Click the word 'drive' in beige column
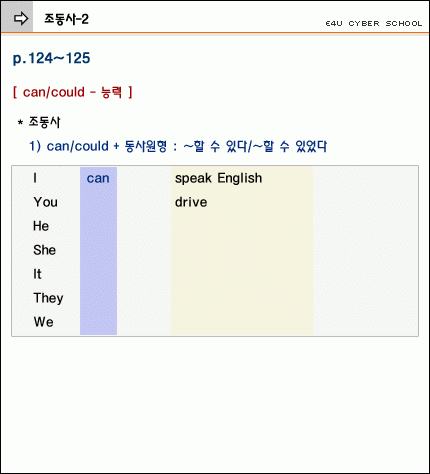The width and height of the screenshot is (430, 474). [x=191, y=202]
